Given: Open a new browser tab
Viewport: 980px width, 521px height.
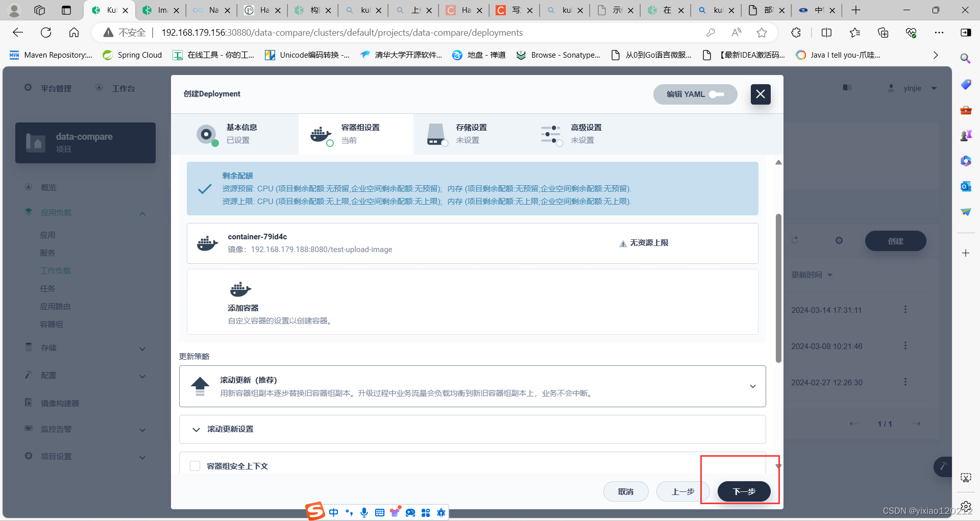Looking at the screenshot, I should (x=856, y=10).
